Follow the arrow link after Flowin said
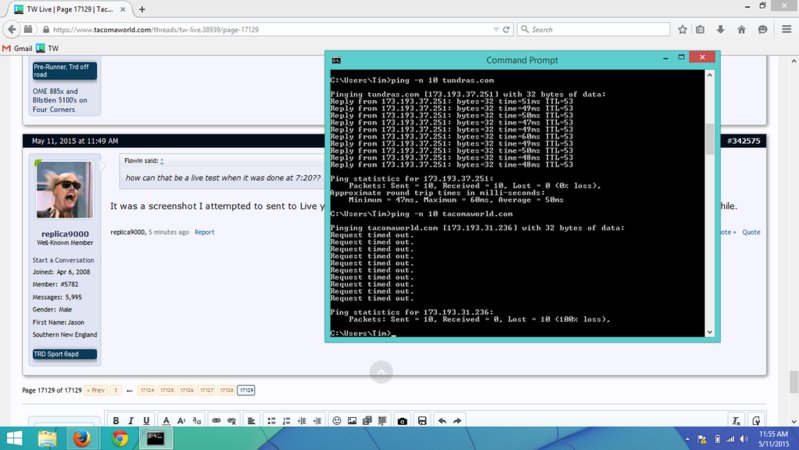The width and height of the screenshot is (799, 450). click(162, 161)
